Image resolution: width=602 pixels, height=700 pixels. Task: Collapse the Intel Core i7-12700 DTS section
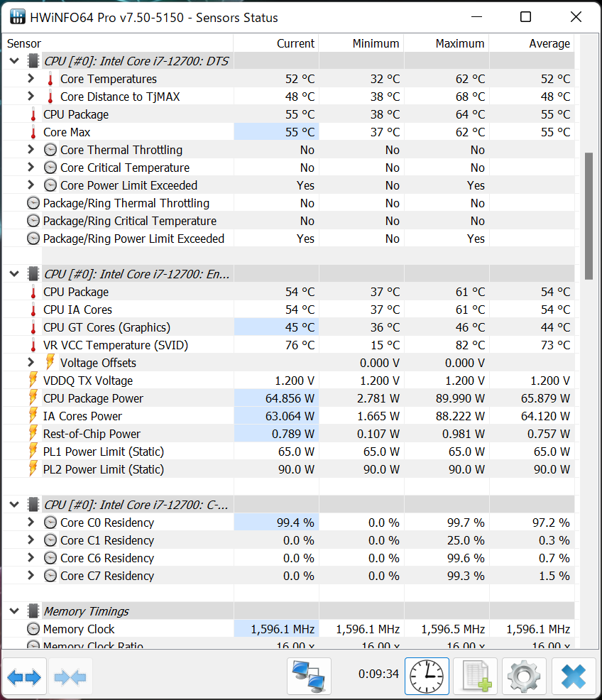coord(14,61)
